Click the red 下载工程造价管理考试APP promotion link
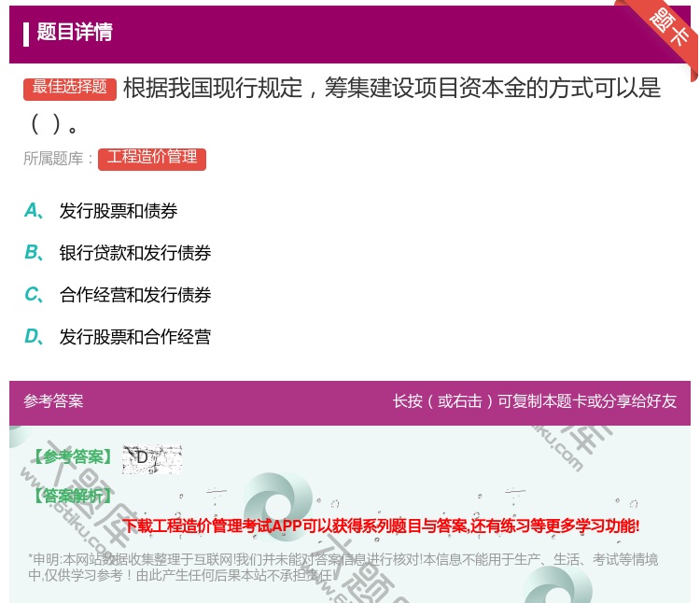700x603 pixels. (381, 526)
